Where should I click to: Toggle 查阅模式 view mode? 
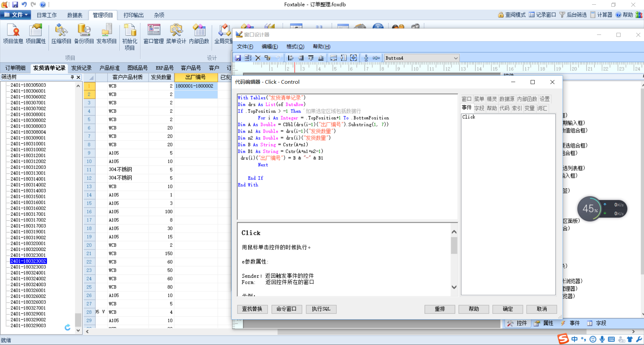[512, 15]
